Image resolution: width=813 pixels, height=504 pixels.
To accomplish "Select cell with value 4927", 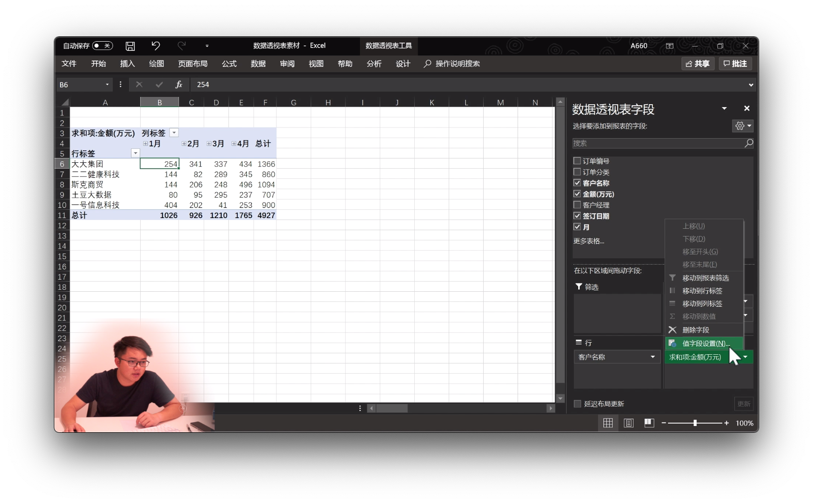I will [x=265, y=215].
